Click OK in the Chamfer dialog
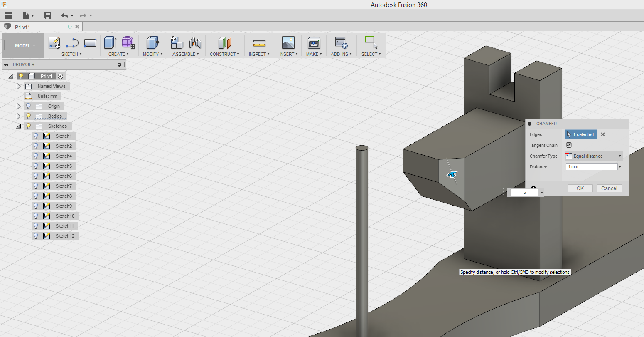The width and height of the screenshot is (644, 337). [580, 188]
